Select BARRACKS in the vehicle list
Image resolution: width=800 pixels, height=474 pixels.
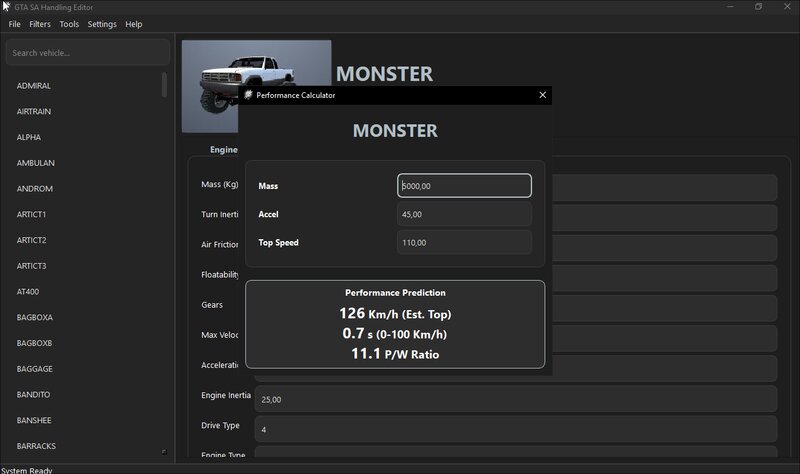click(36, 446)
